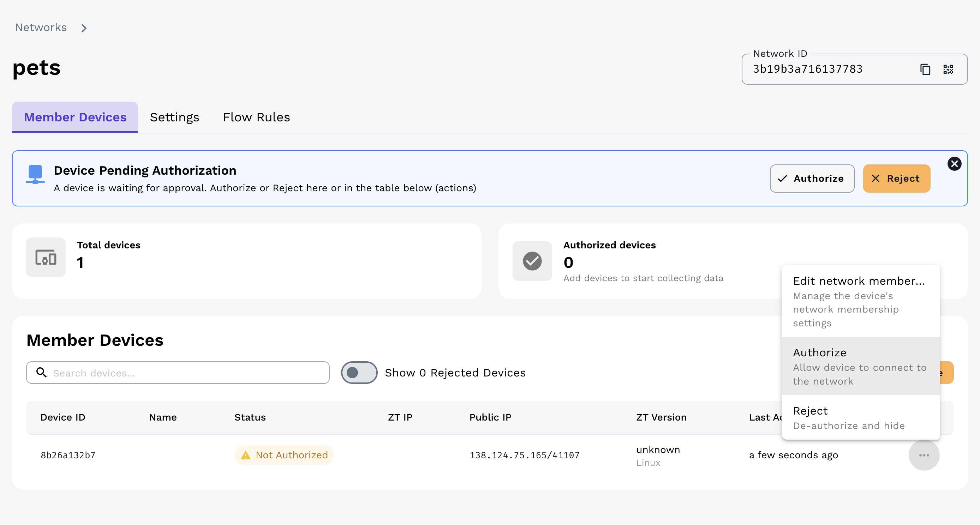Click the Authorized devices checkmark icon

532,261
